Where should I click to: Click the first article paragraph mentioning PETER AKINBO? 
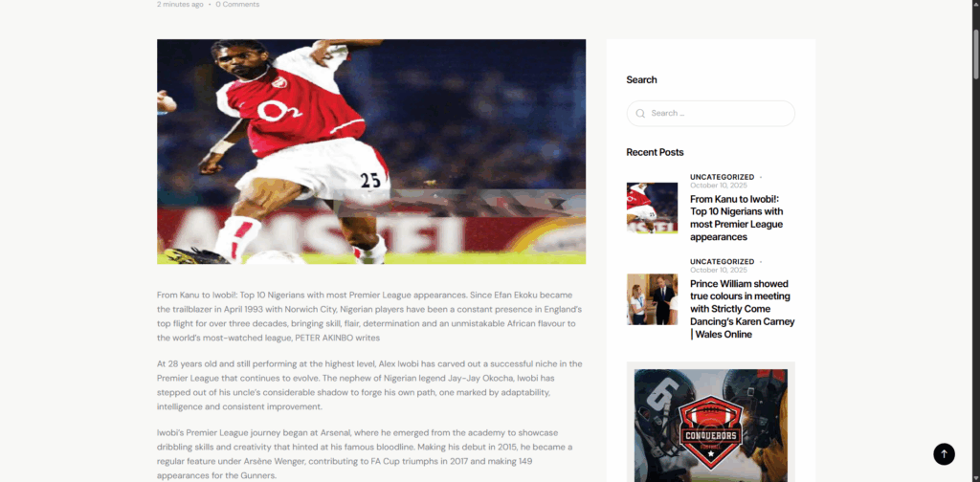370,317
